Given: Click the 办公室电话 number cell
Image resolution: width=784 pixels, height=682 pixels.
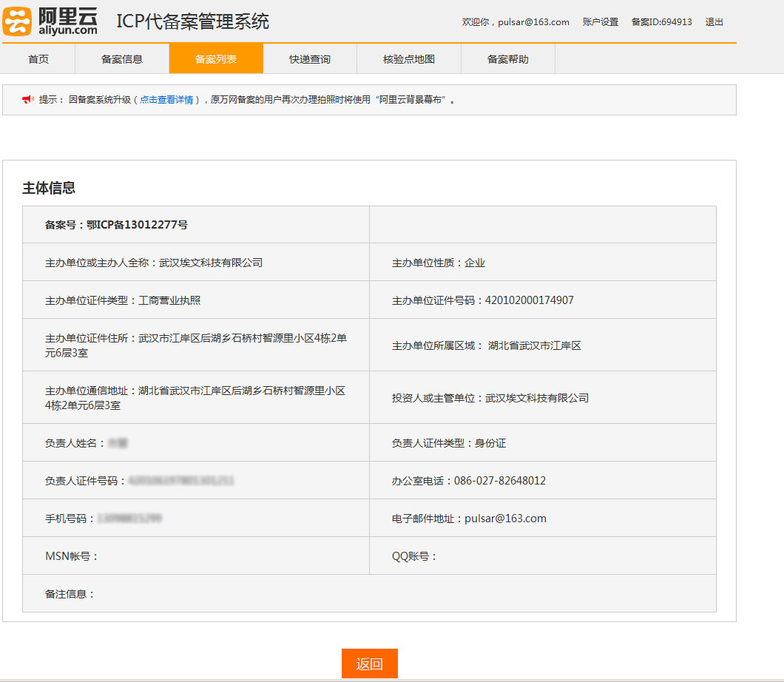Looking at the screenshot, I should coord(469,481).
